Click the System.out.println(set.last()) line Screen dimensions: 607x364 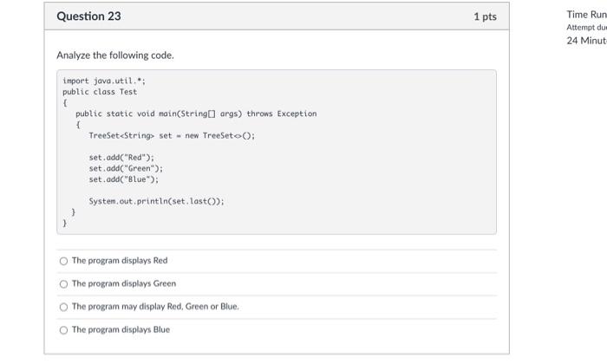[x=156, y=200]
